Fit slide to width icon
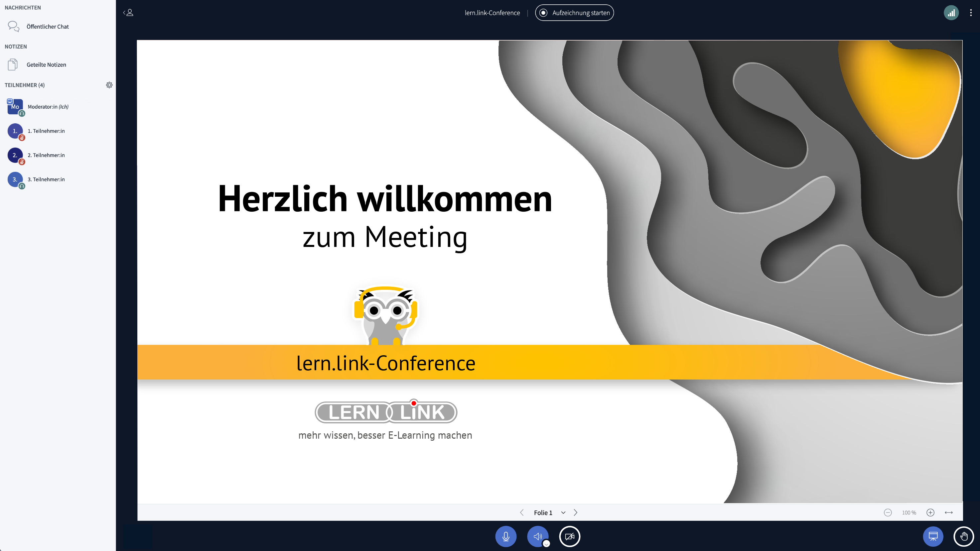This screenshot has height=551, width=980. (x=949, y=512)
